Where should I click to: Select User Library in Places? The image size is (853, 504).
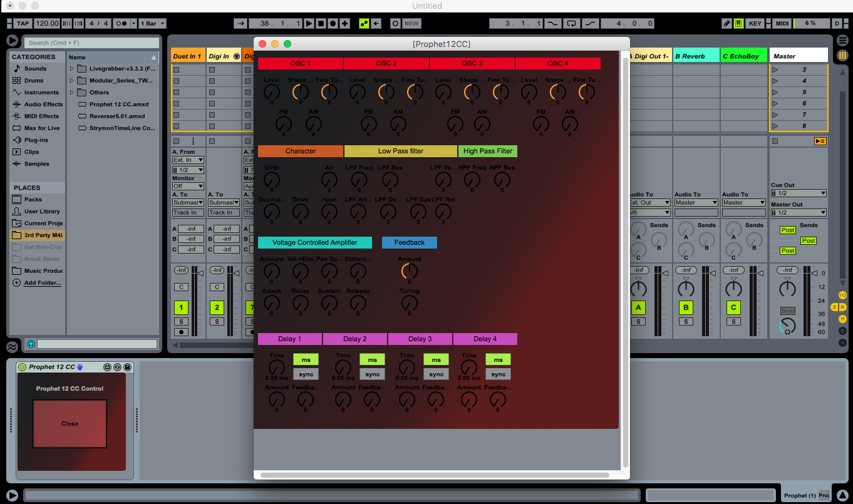pyautogui.click(x=42, y=211)
